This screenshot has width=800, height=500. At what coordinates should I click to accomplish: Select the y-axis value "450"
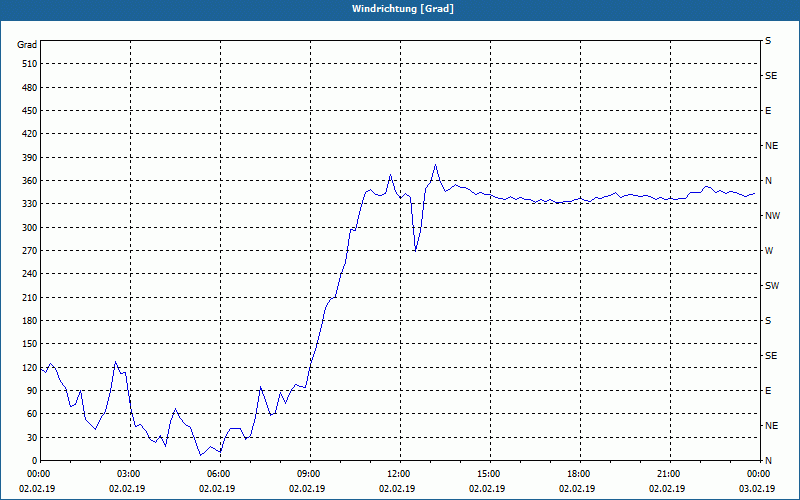[x=30, y=111]
